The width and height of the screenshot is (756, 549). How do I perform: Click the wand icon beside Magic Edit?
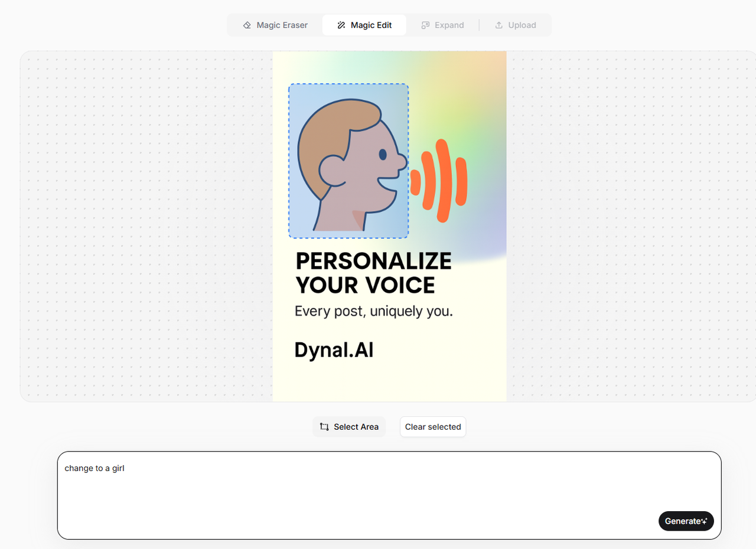click(341, 25)
